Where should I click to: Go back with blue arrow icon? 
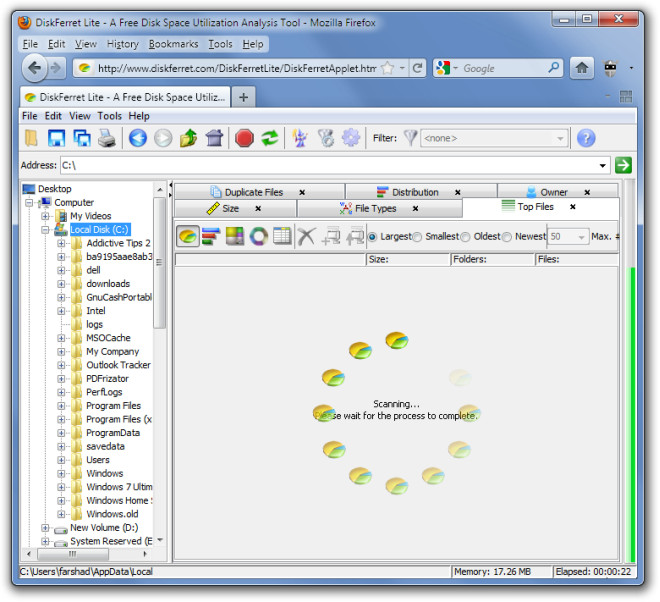coord(138,138)
